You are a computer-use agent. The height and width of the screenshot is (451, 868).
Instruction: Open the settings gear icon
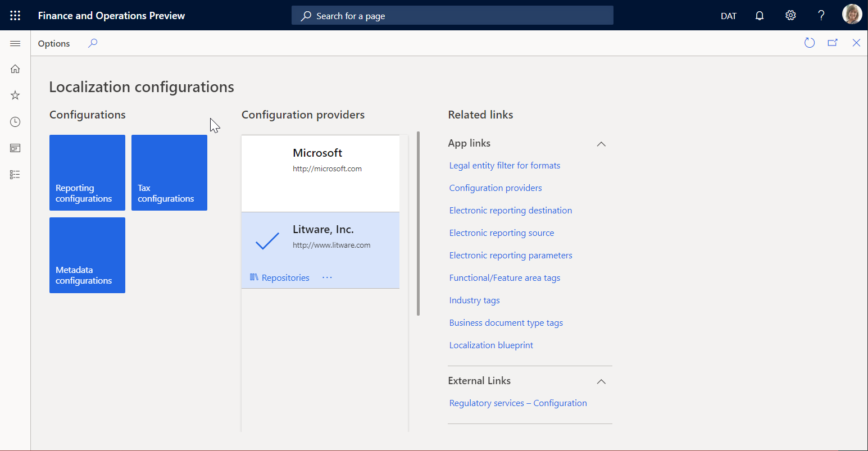click(790, 16)
